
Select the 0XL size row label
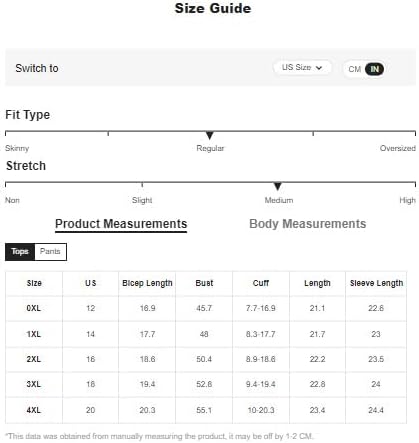pyautogui.click(x=34, y=308)
